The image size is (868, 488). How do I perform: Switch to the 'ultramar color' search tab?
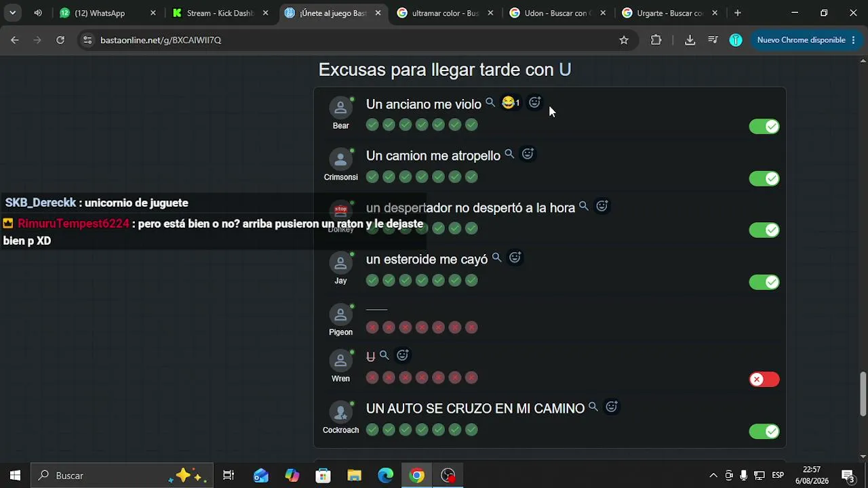[446, 13]
